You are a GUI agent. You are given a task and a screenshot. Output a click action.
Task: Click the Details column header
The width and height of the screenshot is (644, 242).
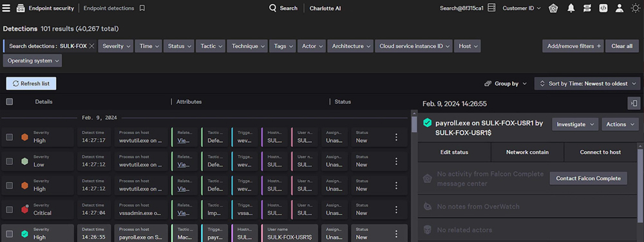(44, 102)
